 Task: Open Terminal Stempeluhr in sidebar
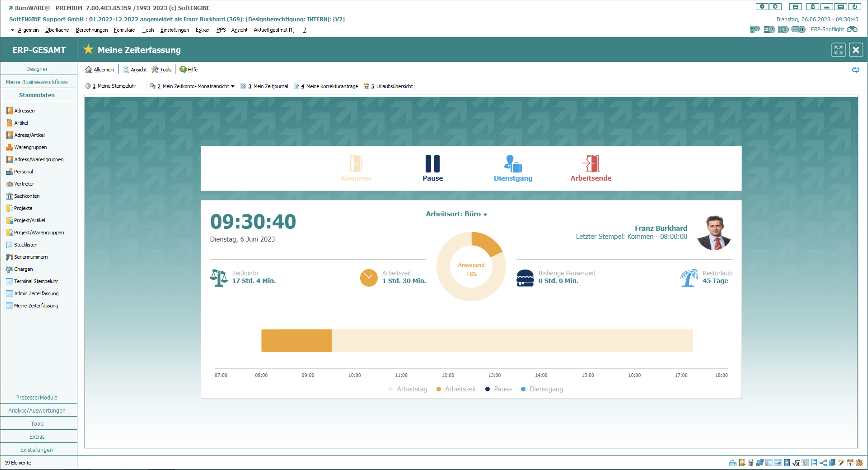(x=36, y=281)
